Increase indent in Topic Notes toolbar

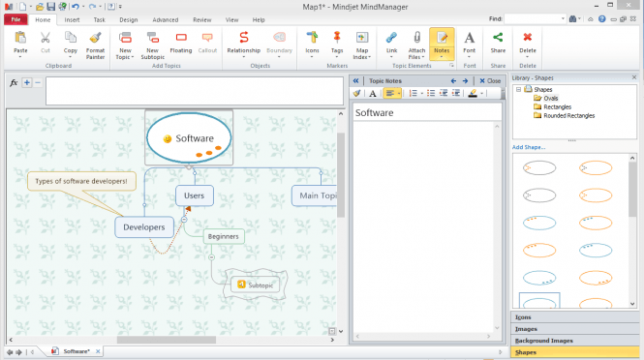pyautogui.click(x=456, y=94)
